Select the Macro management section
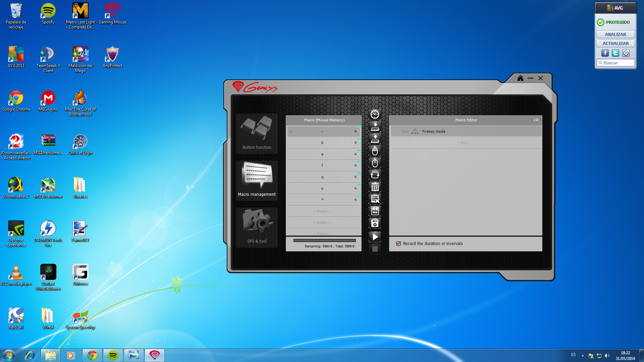The height and width of the screenshot is (362, 644). tap(257, 180)
